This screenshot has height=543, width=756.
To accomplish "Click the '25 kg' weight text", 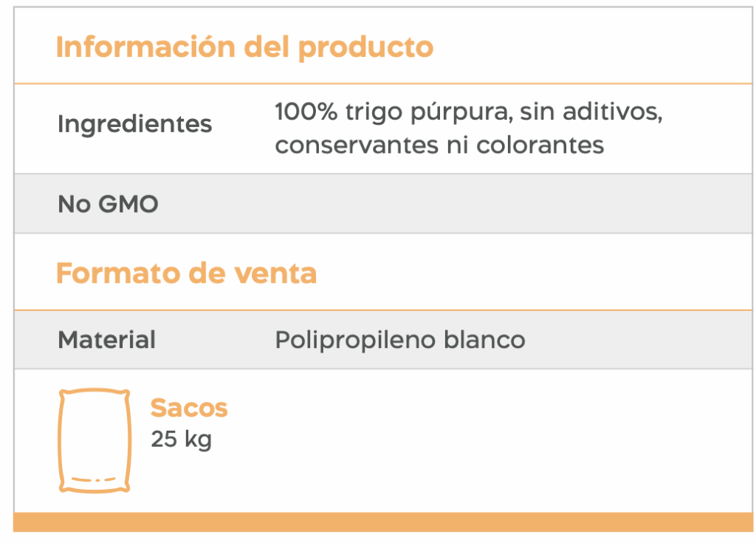I will [181, 440].
